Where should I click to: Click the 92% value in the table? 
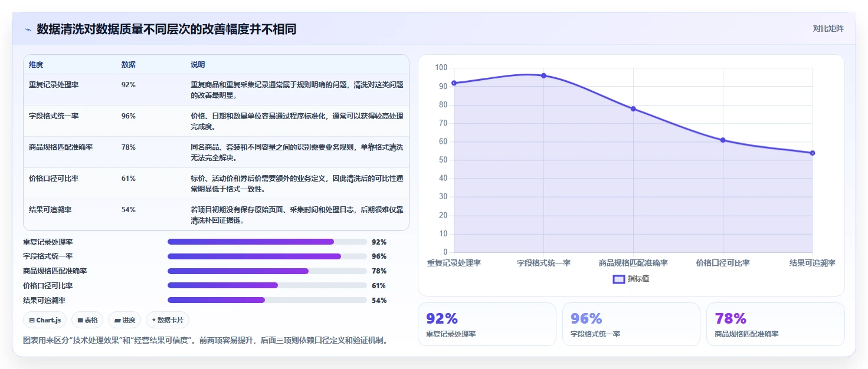click(x=129, y=85)
